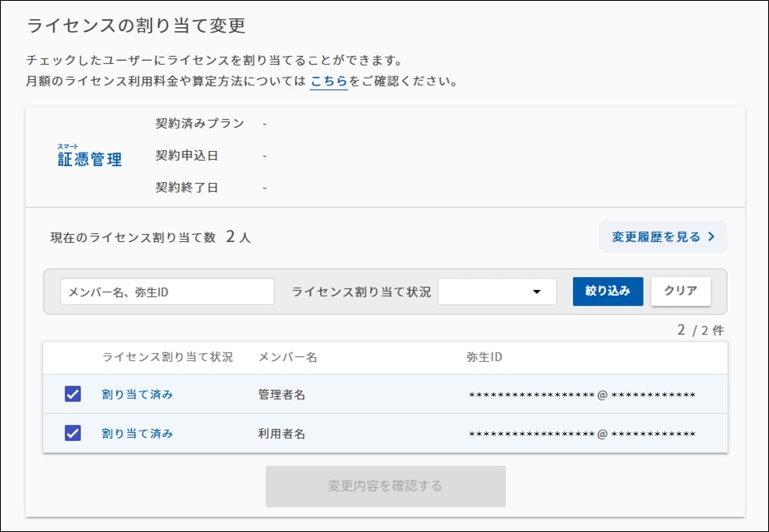Select the 利用者名 member name cell
Screen dimensions: 769x532
tap(281, 434)
